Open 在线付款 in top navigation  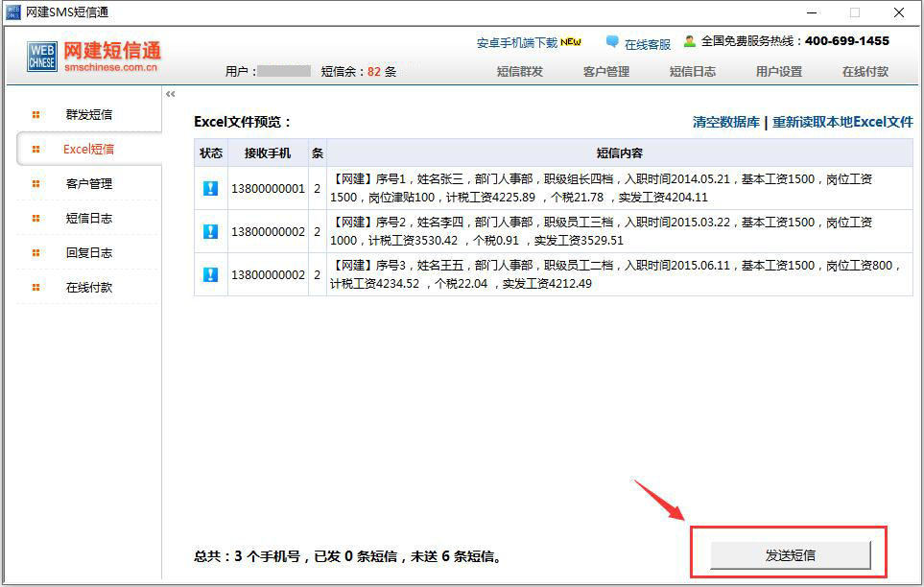865,72
